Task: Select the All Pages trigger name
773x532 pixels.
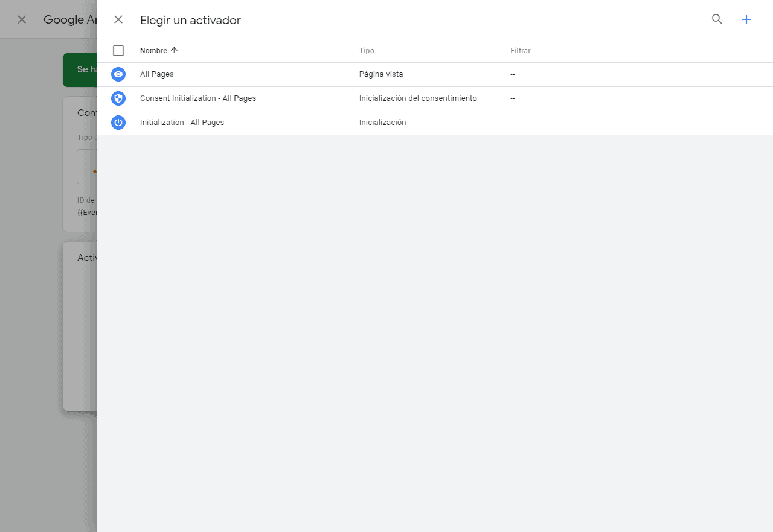Action: [156, 74]
